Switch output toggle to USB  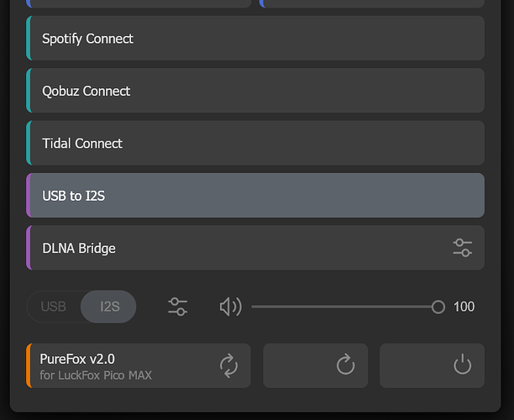click(54, 307)
